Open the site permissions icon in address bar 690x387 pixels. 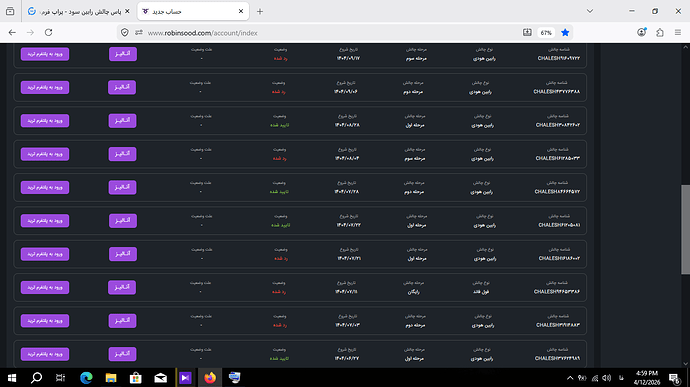[139, 33]
